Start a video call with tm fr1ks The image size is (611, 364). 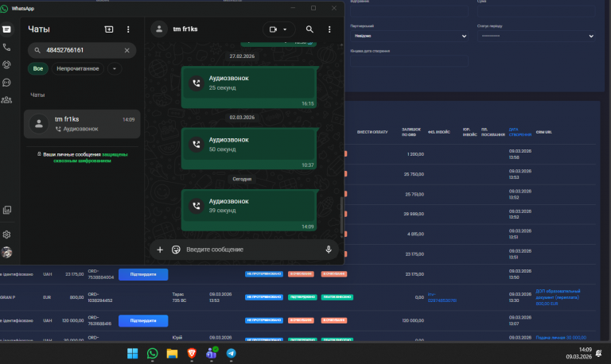pyautogui.click(x=273, y=29)
